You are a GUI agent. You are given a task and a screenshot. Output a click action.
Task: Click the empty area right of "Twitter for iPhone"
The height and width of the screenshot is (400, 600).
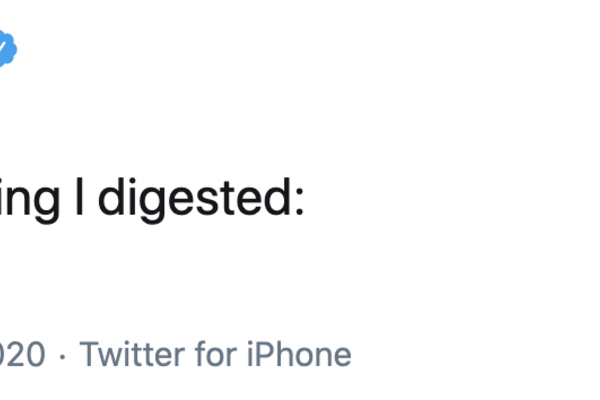pyautogui.click(x=470, y=354)
